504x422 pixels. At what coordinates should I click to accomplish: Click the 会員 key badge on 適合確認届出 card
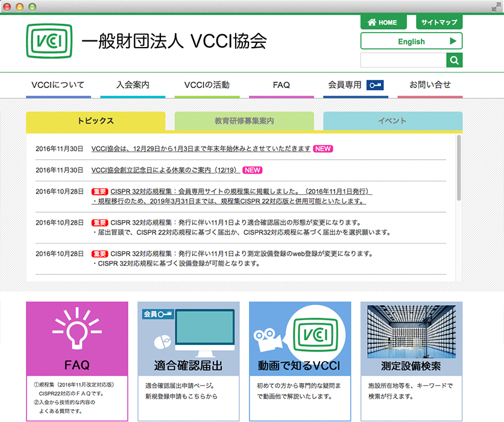point(158,314)
